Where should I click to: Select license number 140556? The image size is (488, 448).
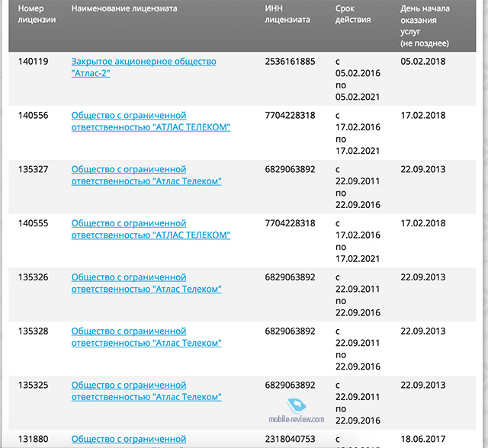click(x=33, y=116)
